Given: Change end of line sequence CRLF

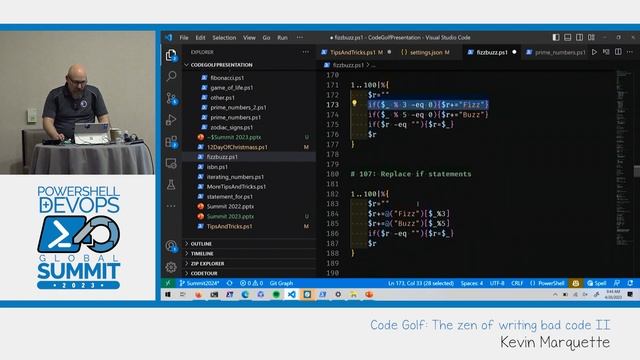Looking at the screenshot, I should click(517, 283).
